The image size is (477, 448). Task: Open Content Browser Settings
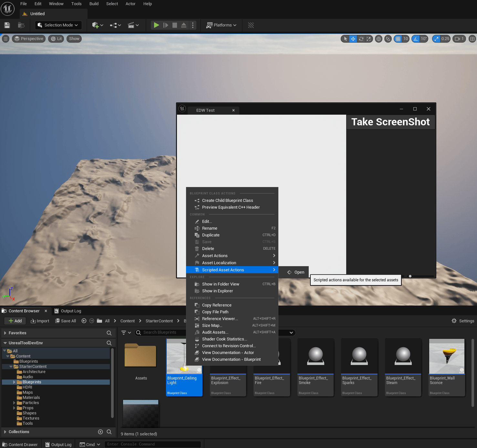point(463,321)
